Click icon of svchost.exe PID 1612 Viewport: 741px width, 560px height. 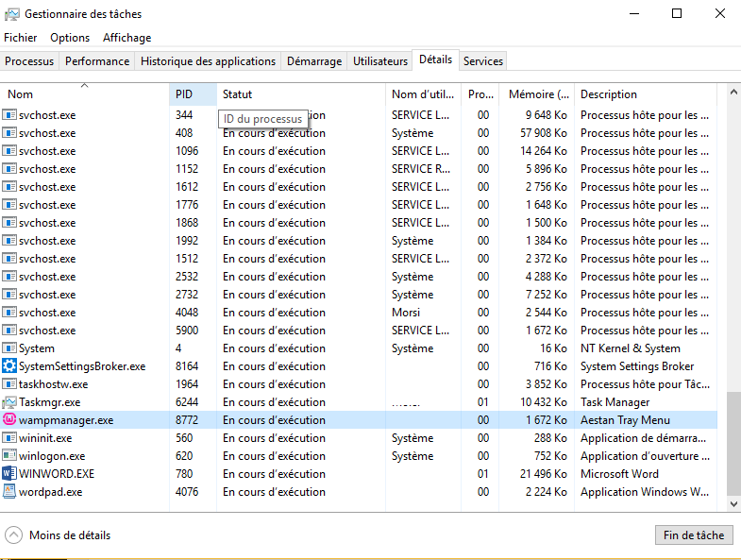[9, 187]
